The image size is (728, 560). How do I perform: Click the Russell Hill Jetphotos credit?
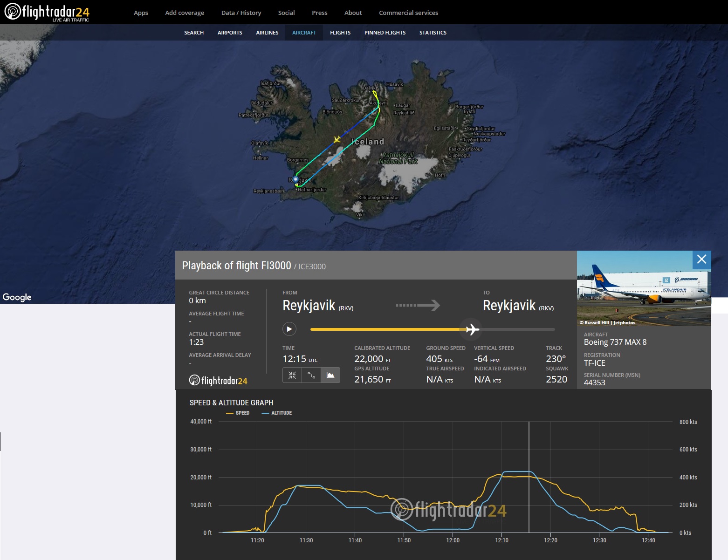click(x=608, y=322)
